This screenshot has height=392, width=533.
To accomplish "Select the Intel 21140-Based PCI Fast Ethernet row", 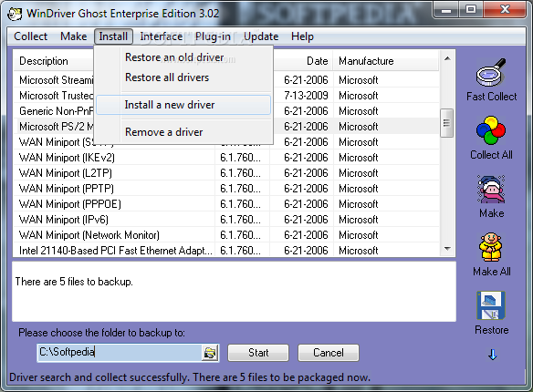I will (x=226, y=251).
